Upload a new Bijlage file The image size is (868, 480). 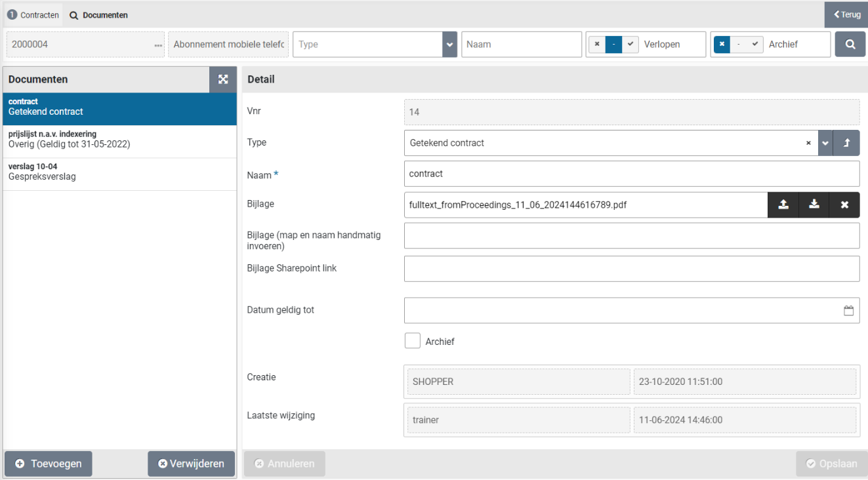tap(783, 205)
